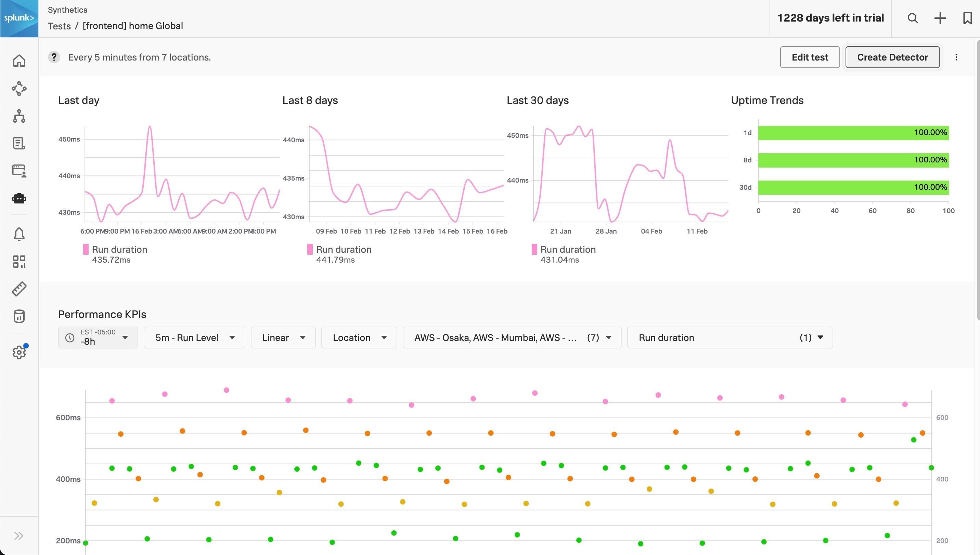The height and width of the screenshot is (555, 980).
Task: Click Last day Run duration legend swatch
Action: coord(86,249)
